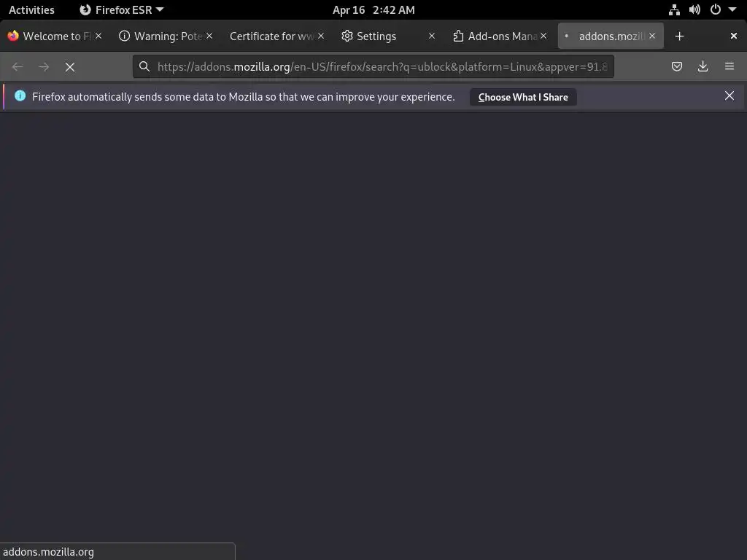Select the addons.mozilla tab
Viewport: 747px width, 560px height.
pyautogui.click(x=611, y=36)
